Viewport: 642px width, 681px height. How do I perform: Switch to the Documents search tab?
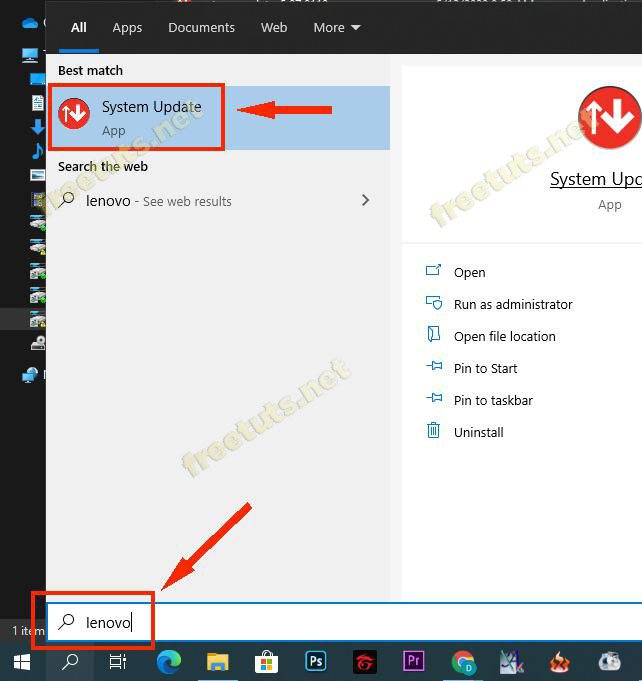pyautogui.click(x=201, y=28)
